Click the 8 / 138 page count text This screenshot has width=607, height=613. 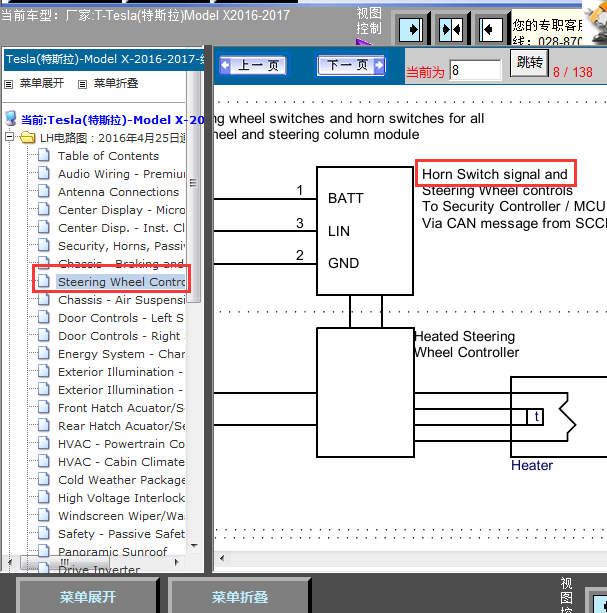(573, 72)
